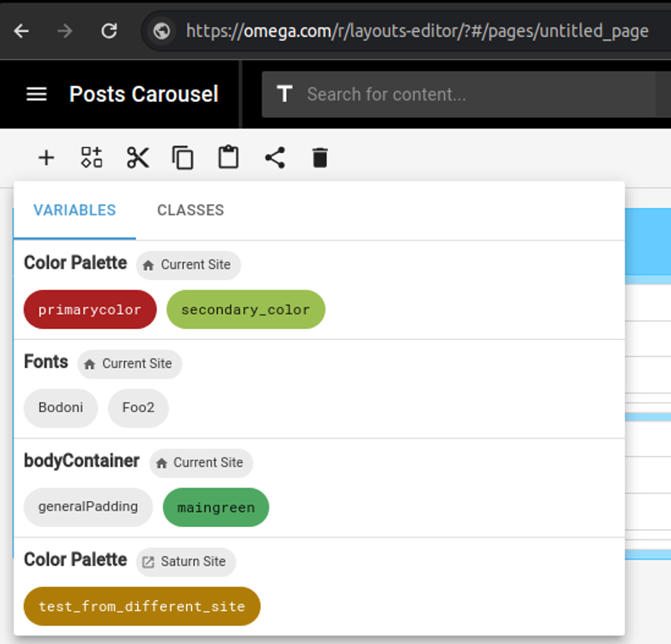Pick the secondary_color green swatch
This screenshot has width=671, height=644.
[245, 309]
